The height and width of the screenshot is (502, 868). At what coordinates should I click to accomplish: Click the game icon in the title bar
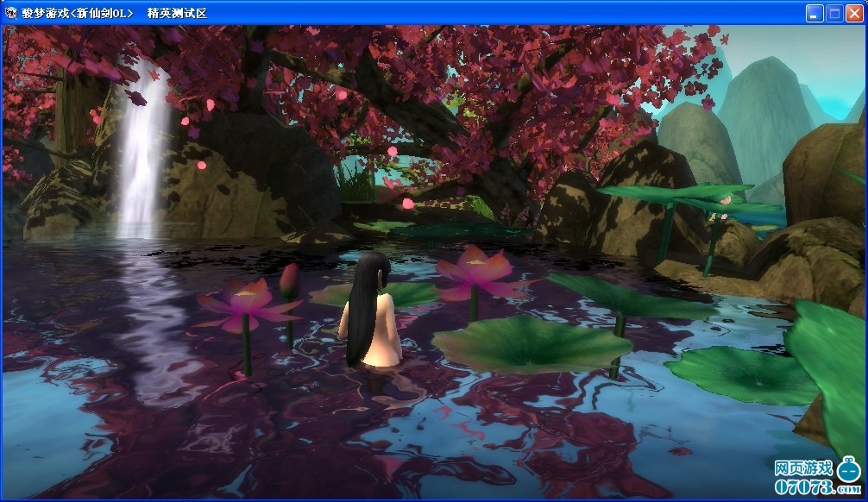[10, 13]
